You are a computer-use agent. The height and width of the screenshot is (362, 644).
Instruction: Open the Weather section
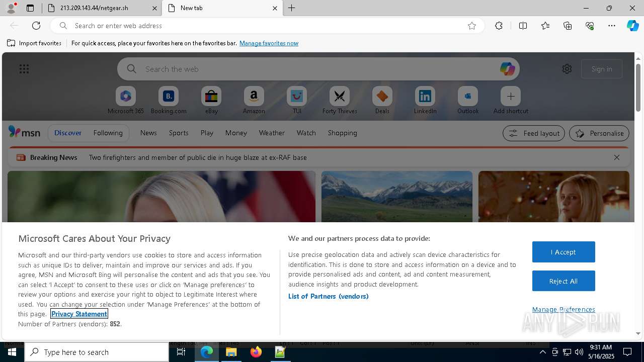272,133
